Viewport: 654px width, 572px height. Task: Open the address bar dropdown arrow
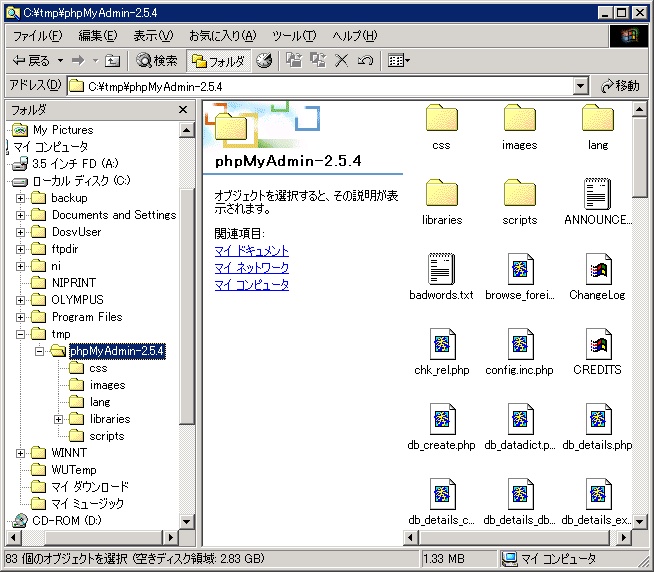tap(580, 86)
